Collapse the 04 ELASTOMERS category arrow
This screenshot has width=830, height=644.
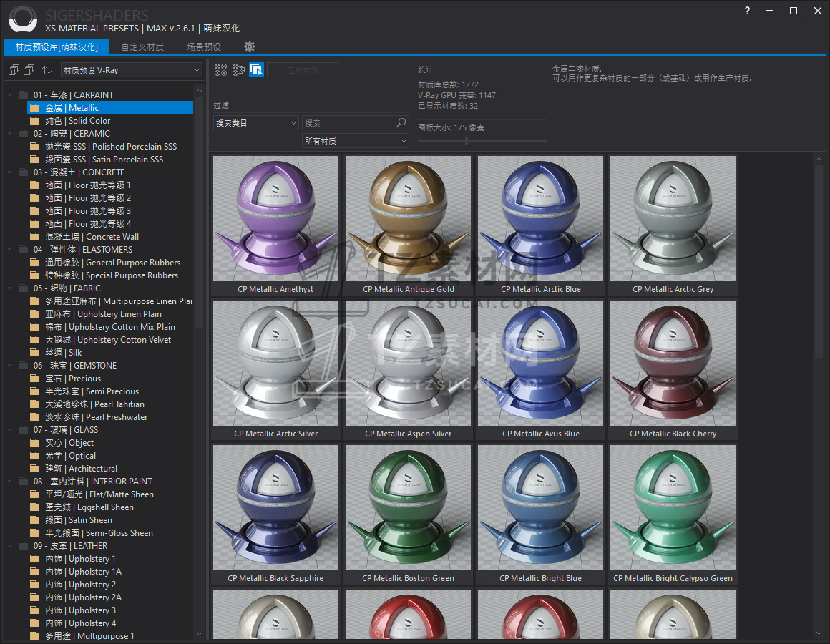click(9, 250)
